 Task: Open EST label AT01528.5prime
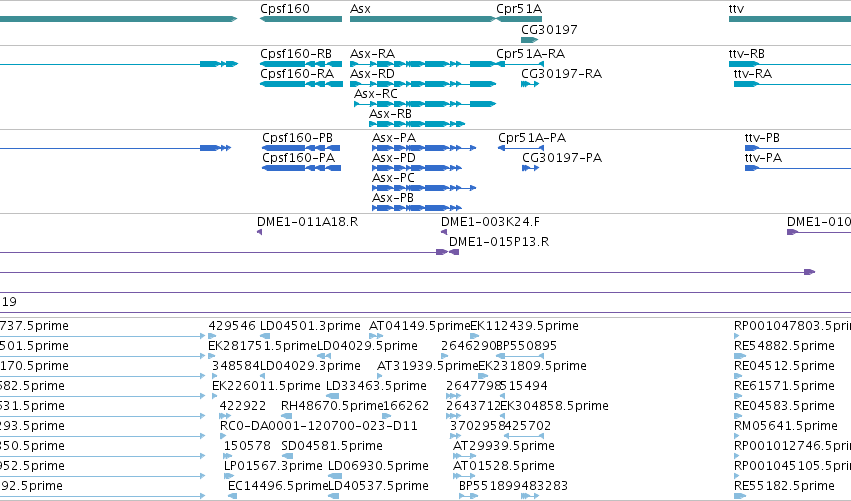(504, 467)
